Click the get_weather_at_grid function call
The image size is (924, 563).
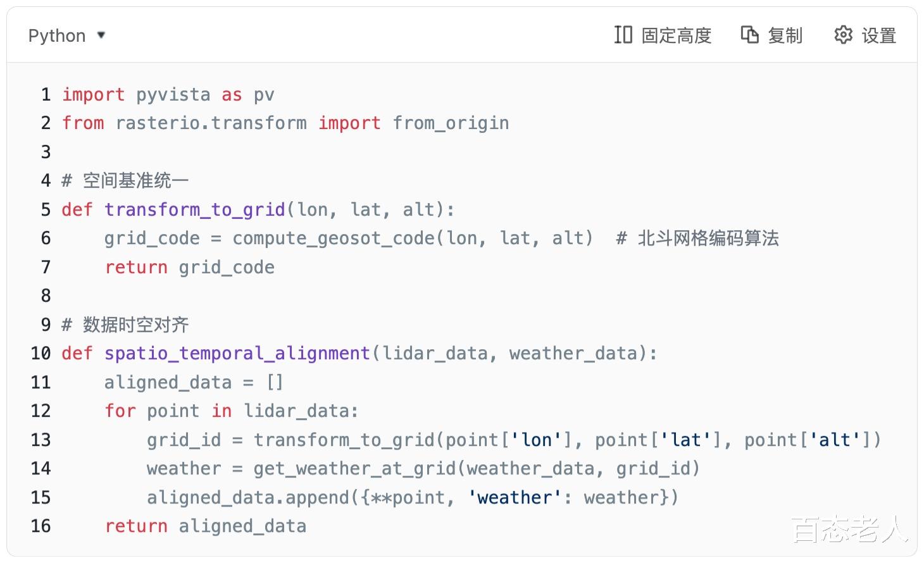354,469
